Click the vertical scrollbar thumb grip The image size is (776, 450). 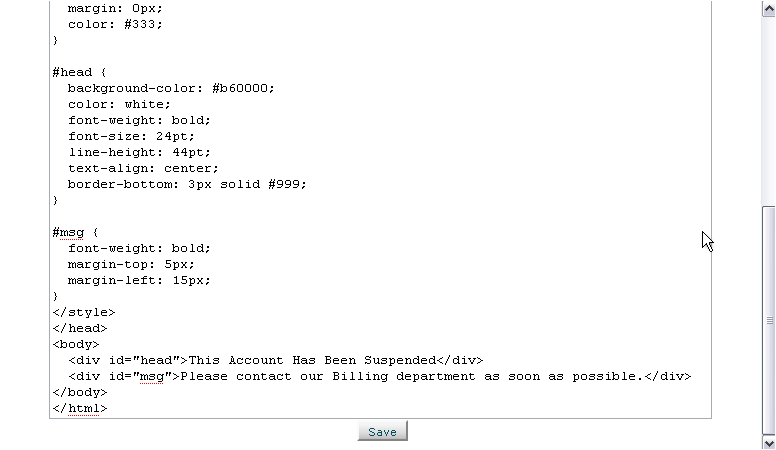[769, 320]
